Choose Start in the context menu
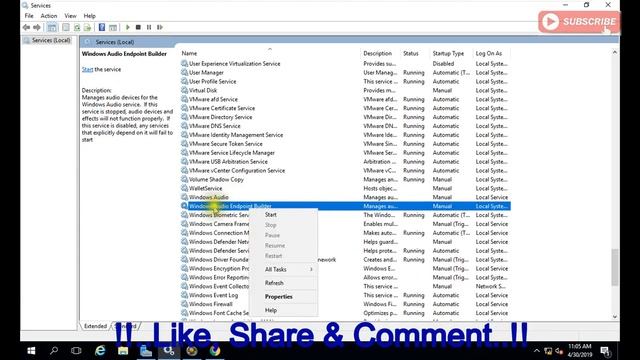This screenshot has height=360, width=640. (283, 215)
